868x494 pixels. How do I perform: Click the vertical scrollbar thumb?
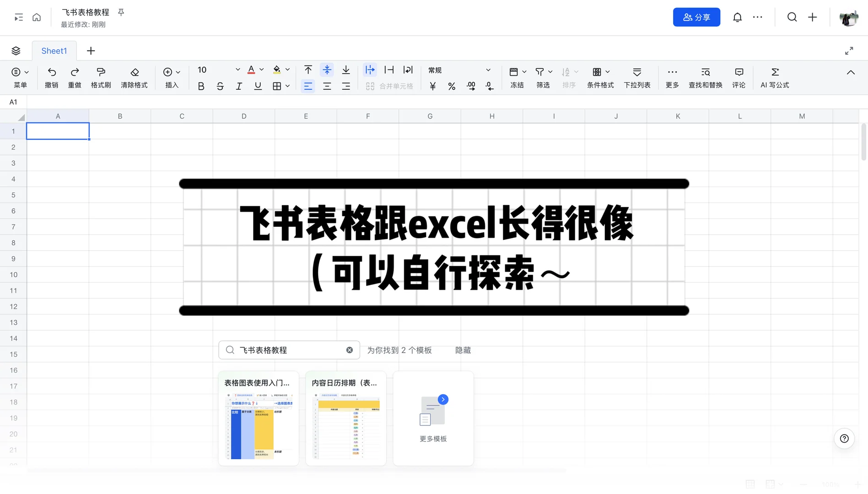(x=863, y=142)
